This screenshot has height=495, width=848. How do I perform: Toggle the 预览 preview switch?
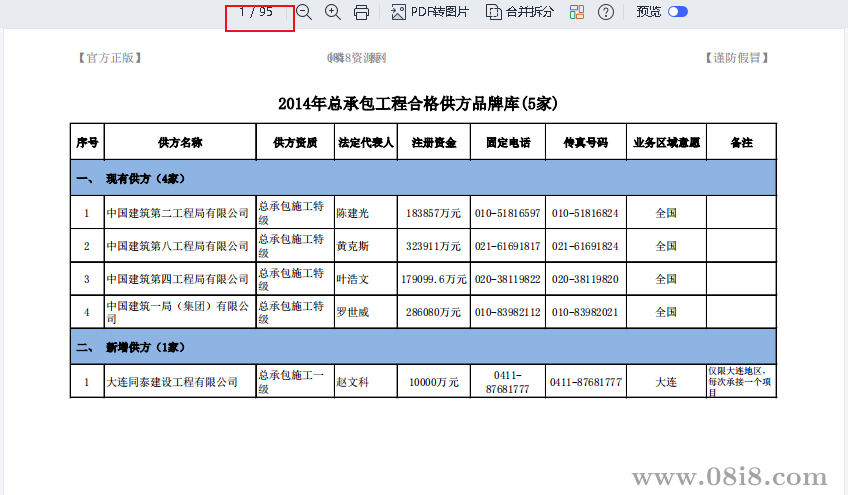(x=678, y=12)
